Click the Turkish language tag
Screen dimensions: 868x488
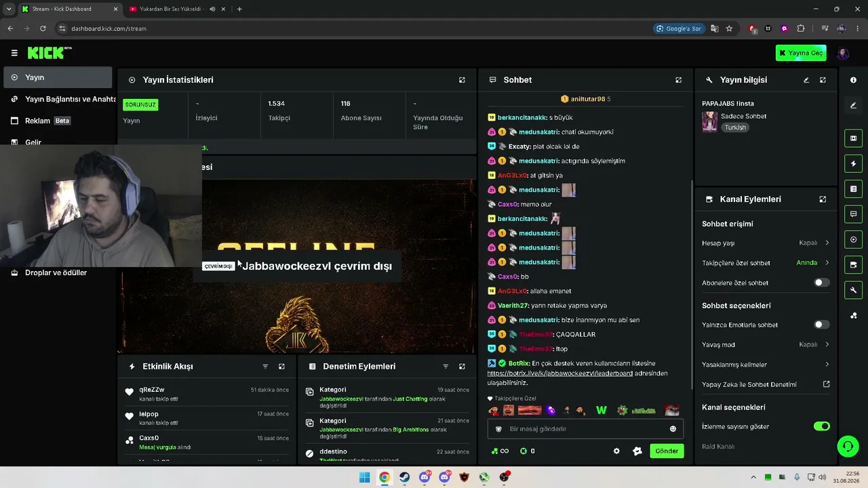[x=735, y=127]
